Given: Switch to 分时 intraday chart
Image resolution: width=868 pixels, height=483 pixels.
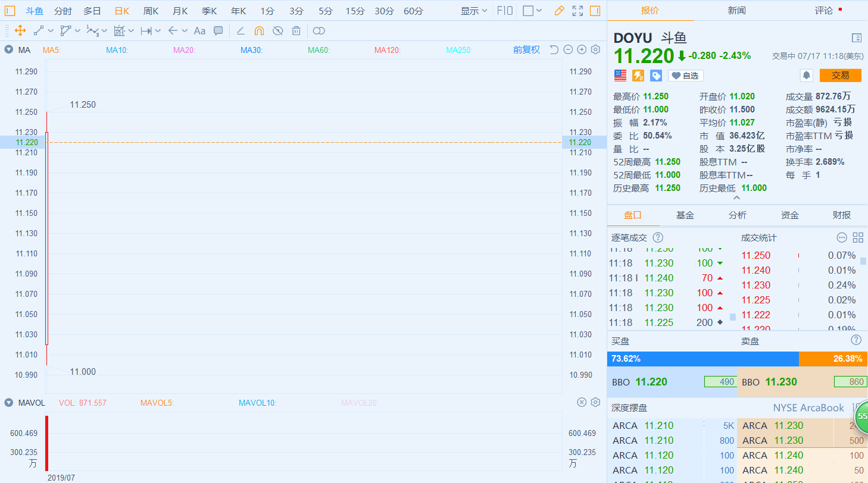Looking at the screenshot, I should pyautogui.click(x=63, y=11).
